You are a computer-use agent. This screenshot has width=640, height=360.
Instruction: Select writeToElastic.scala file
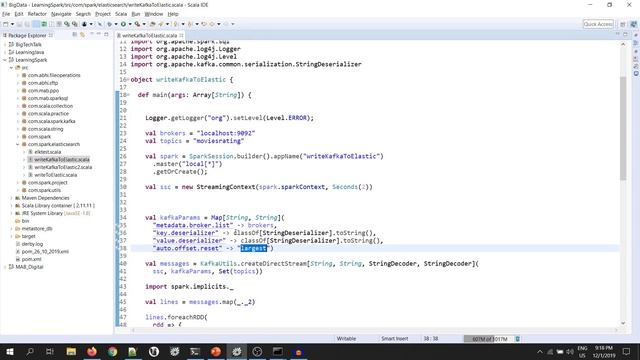tap(56, 175)
